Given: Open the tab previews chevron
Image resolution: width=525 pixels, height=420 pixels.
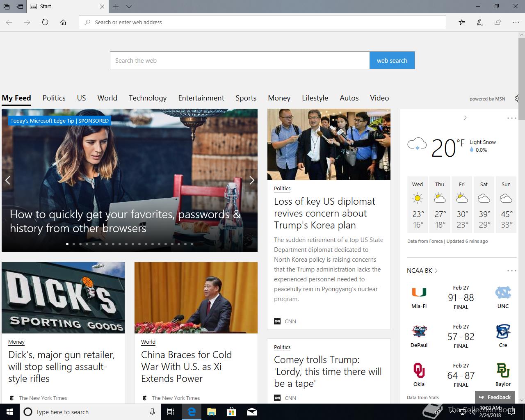Looking at the screenshot, I should click(x=129, y=7).
